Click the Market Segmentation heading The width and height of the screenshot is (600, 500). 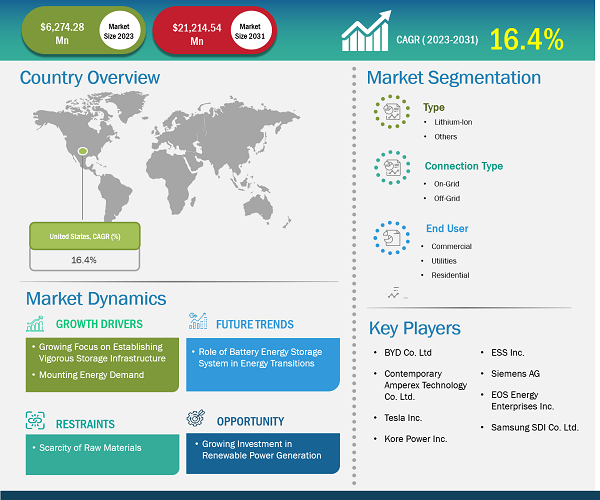click(454, 78)
